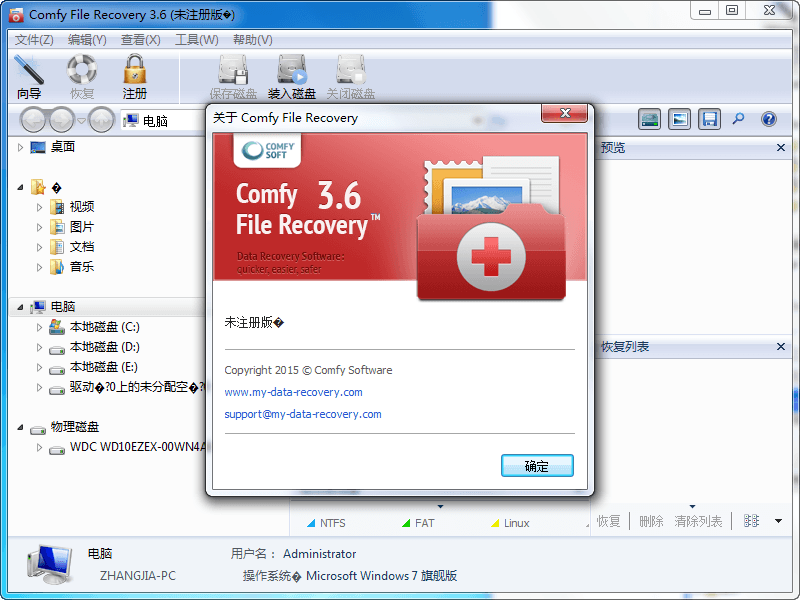
Task: Expand 本地磁盘 (D:) node
Action: point(39,347)
